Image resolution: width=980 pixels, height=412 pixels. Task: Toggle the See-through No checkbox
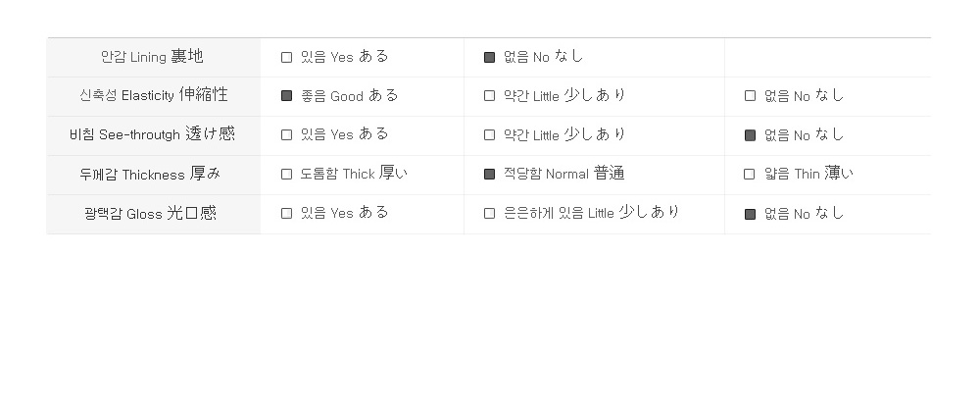(x=750, y=135)
